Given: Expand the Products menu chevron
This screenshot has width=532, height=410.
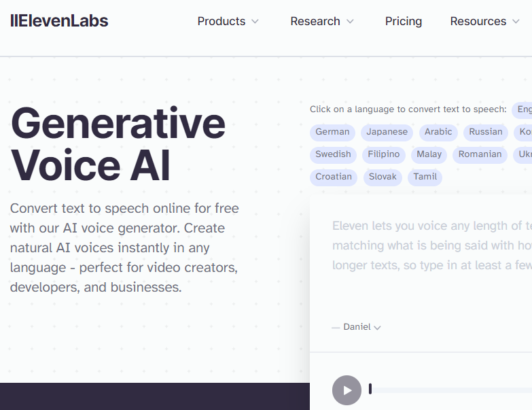Looking at the screenshot, I should point(255,22).
